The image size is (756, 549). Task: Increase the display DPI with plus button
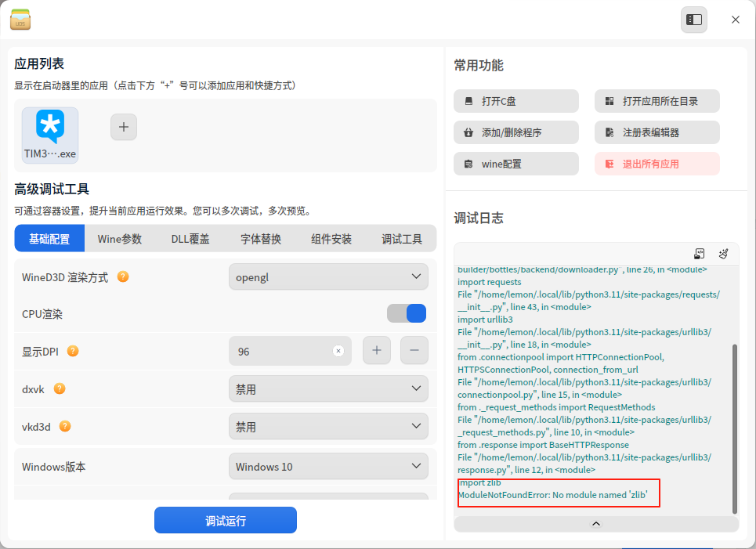[x=377, y=350]
